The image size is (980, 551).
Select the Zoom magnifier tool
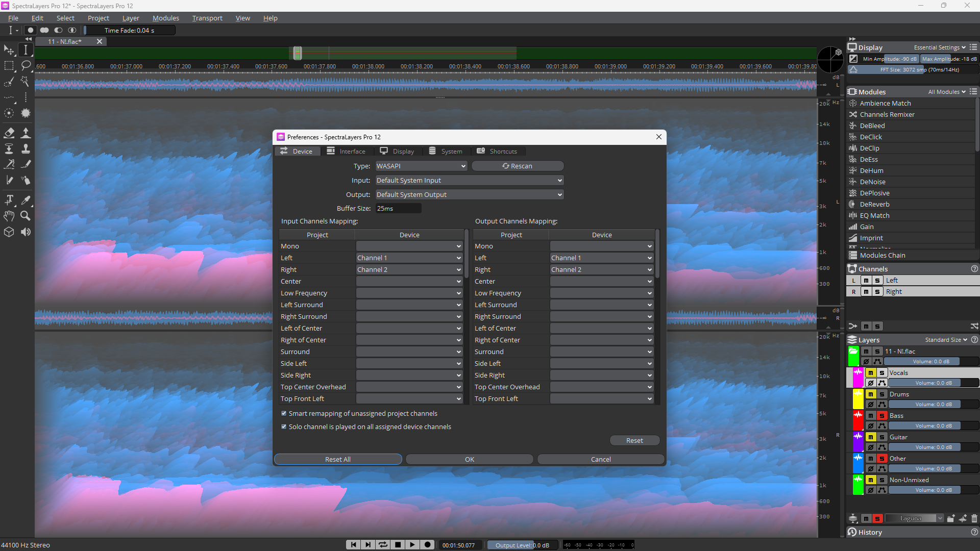coord(26,216)
